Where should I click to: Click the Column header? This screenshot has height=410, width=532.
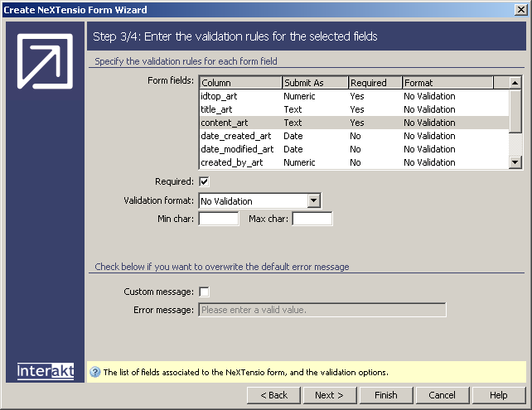240,83
